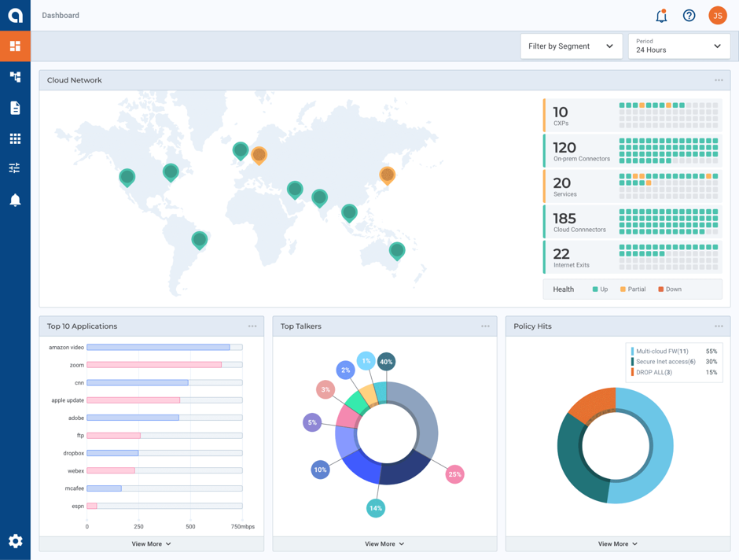Click the orange map pin over Japan

point(387,175)
